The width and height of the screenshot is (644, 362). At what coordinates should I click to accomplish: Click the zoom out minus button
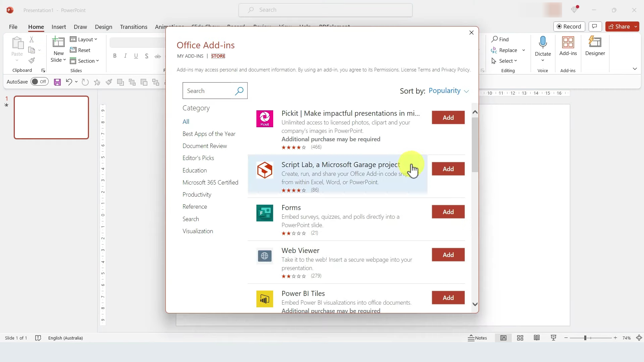[x=566, y=338]
